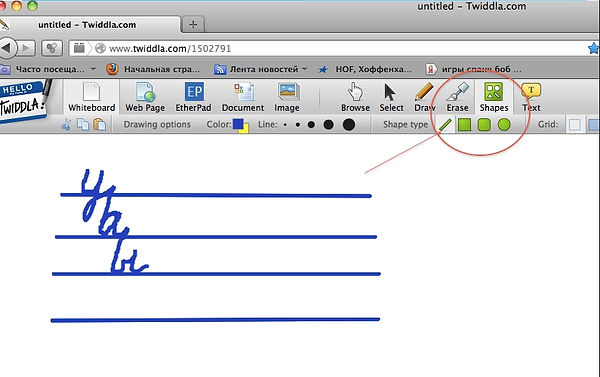Bookmark page with the star icon
The width and height of the screenshot is (600, 377).
point(593,48)
